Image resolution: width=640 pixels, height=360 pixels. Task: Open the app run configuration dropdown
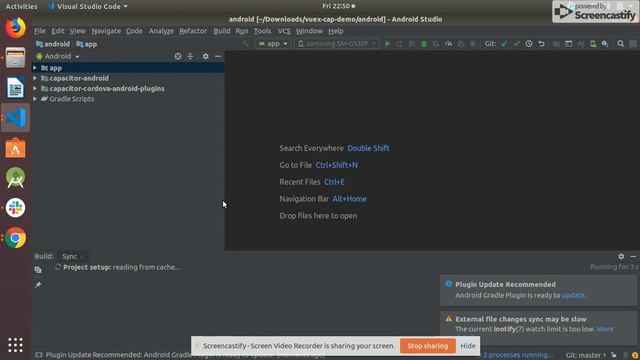click(273, 44)
